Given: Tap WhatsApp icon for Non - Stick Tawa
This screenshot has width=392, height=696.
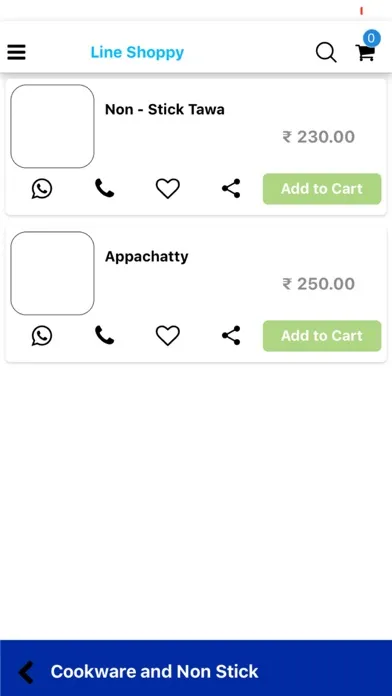Looking at the screenshot, I should pos(42,189).
